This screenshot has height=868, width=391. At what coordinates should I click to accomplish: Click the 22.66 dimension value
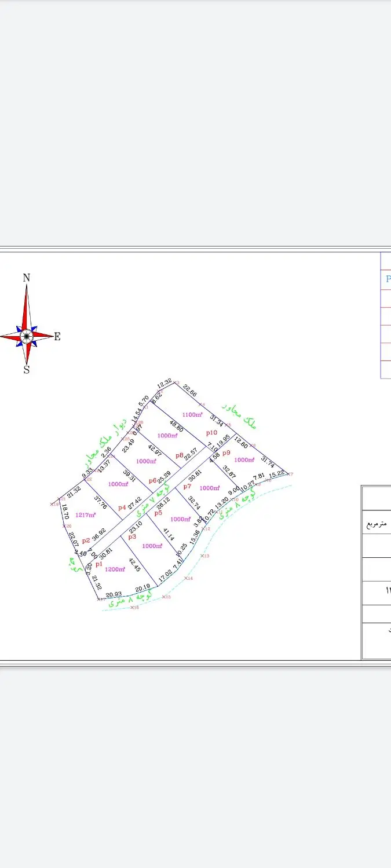click(x=190, y=390)
